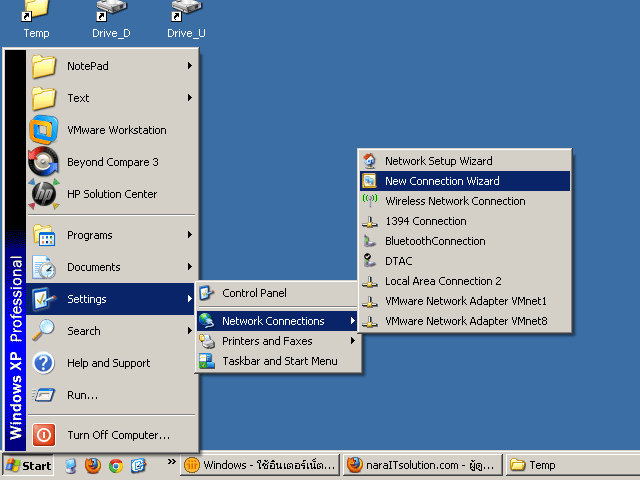The width and height of the screenshot is (640, 480).
Task: Switch to naraITsolution.com Firefox taskbar button
Action: [422, 465]
